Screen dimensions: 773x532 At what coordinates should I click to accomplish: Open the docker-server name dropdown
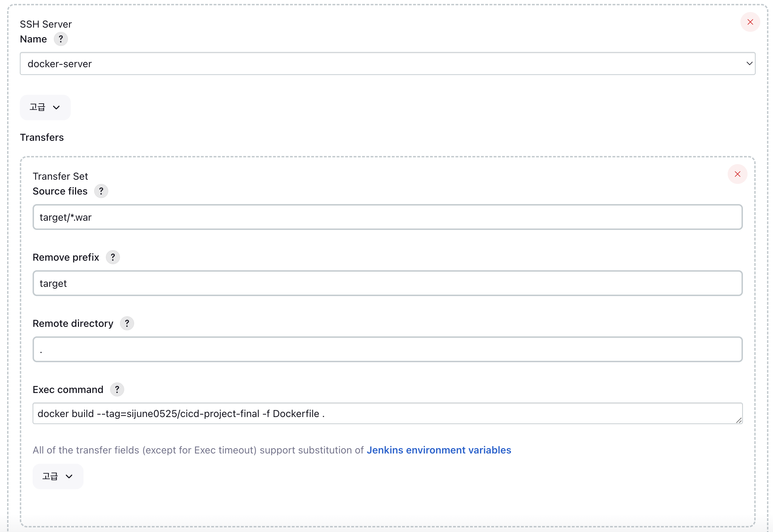click(387, 64)
